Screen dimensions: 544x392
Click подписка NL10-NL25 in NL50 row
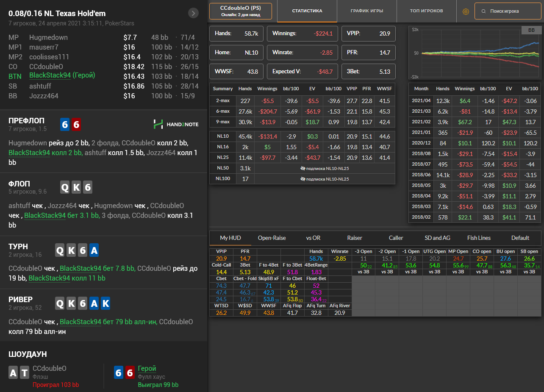(328, 168)
